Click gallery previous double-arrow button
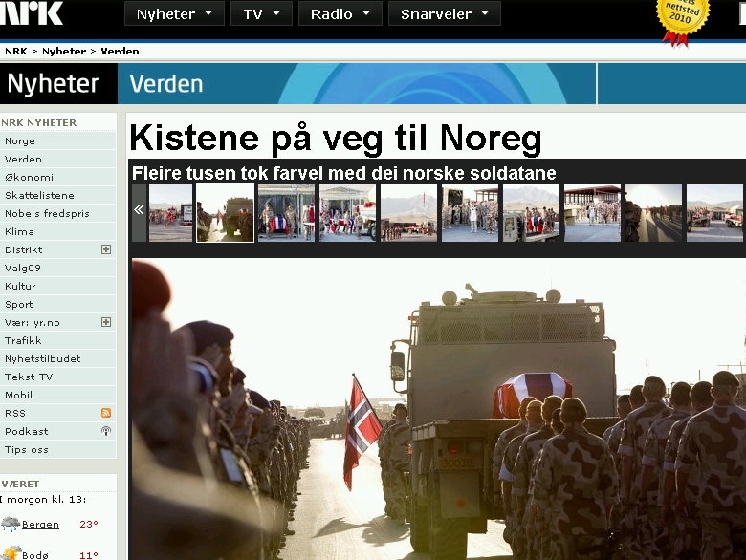Viewport: 746px width, 560px height. point(139,213)
